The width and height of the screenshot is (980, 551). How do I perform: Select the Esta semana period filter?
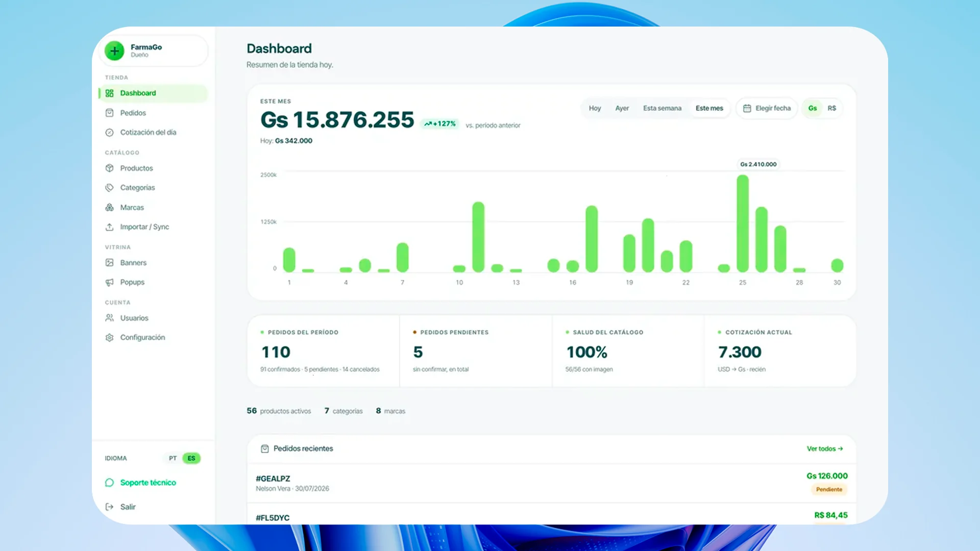tap(662, 108)
